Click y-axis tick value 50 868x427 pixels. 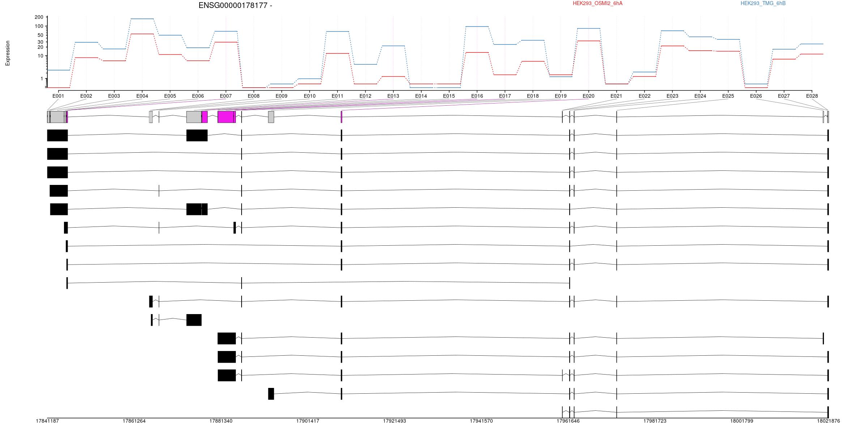point(41,35)
